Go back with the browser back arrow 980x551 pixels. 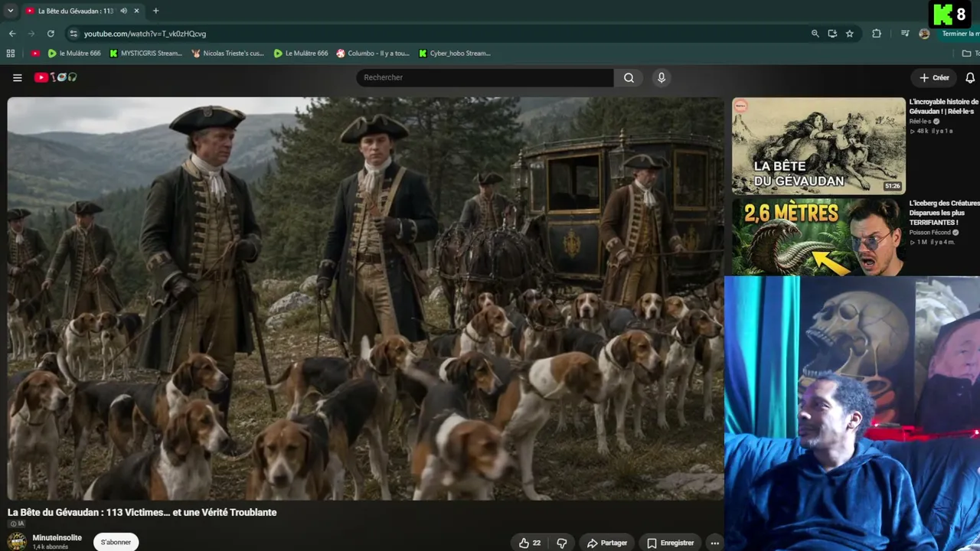[x=12, y=34]
